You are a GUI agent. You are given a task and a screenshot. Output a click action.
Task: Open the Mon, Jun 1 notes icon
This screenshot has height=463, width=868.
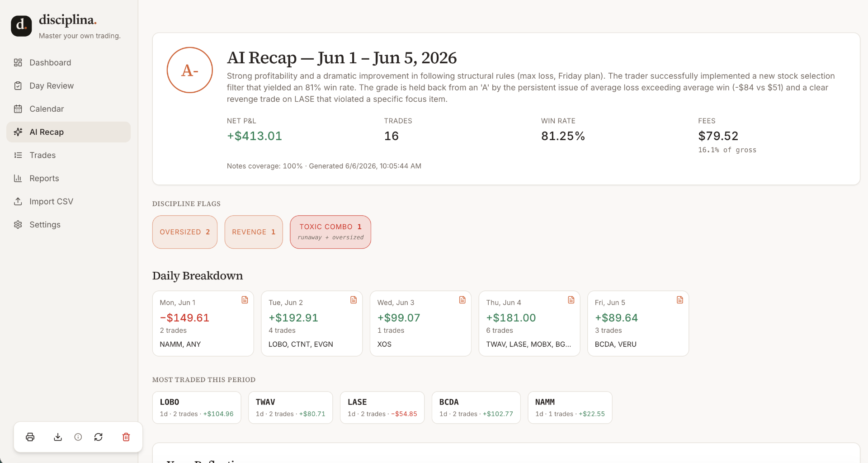(245, 300)
